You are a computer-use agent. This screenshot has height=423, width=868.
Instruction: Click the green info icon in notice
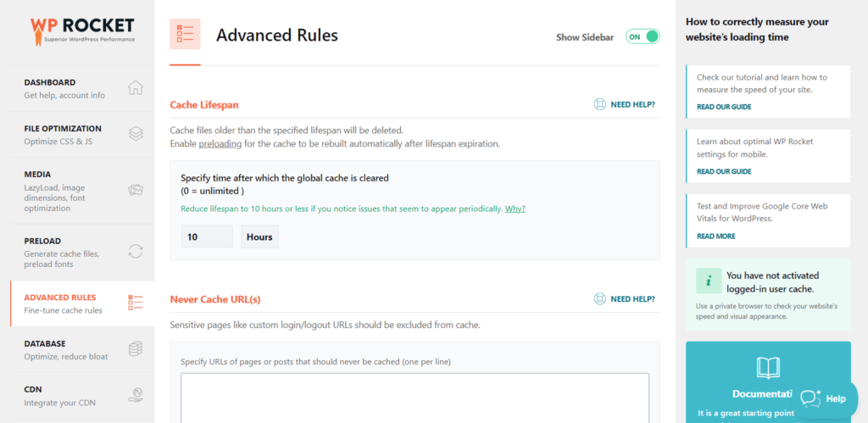click(709, 281)
